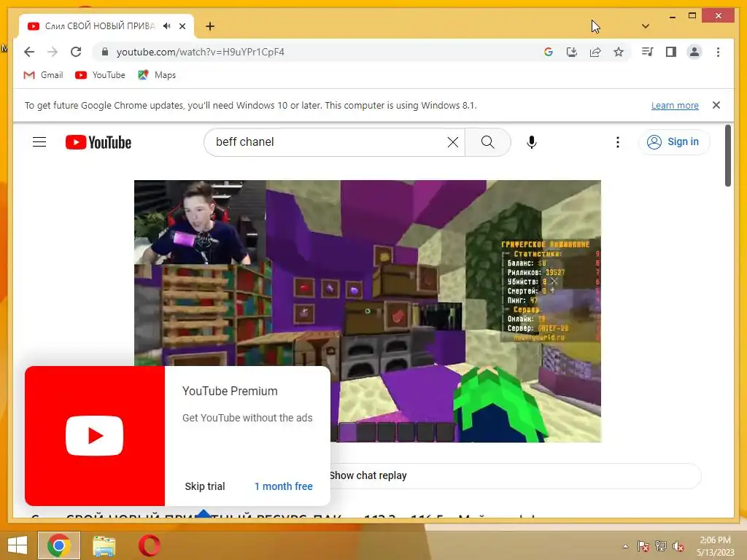Image resolution: width=747 pixels, height=560 pixels.
Task: Launch Opera from the taskbar
Action: tap(149, 545)
